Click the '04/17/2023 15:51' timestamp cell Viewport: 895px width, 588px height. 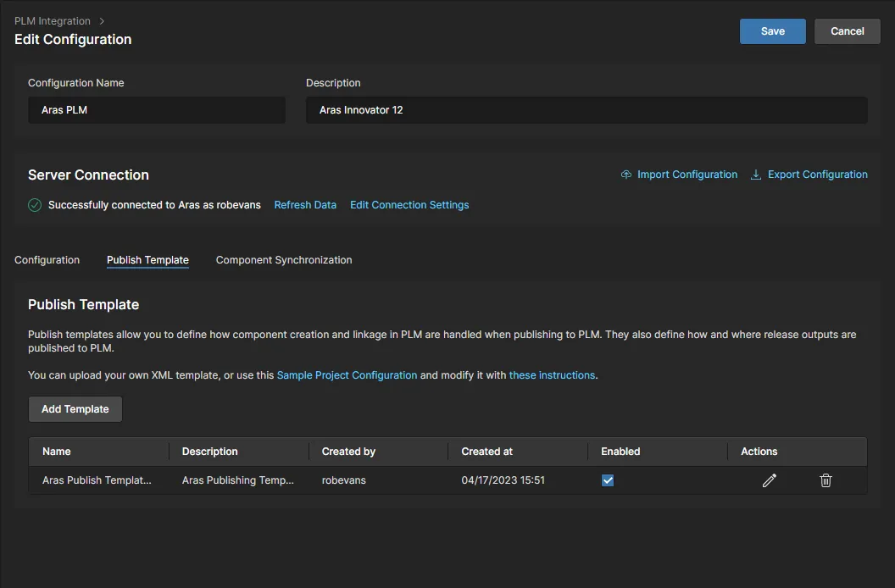coord(503,480)
